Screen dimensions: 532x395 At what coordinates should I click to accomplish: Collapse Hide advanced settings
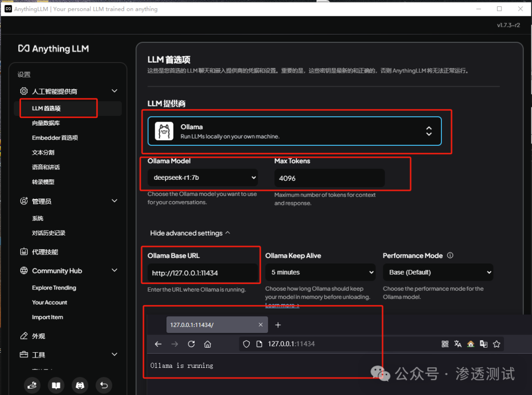pyautogui.click(x=190, y=233)
